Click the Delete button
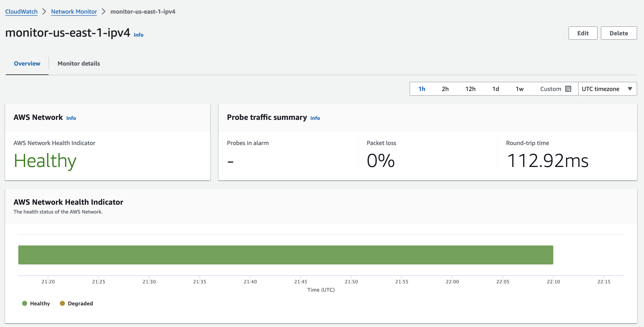Screen dimensions: 644x327 coord(619,33)
